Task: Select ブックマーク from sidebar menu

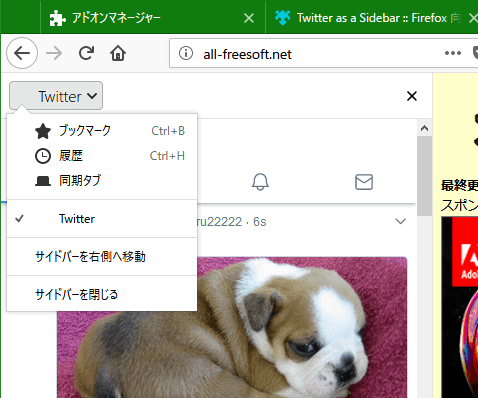Action: [102, 131]
